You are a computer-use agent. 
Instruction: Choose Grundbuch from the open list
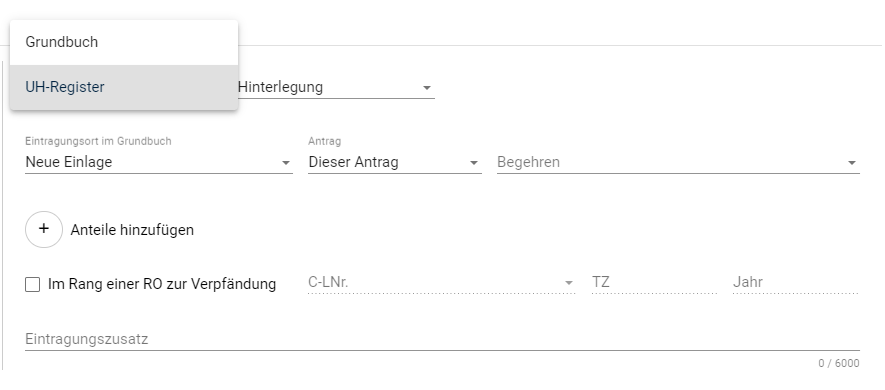[124, 42]
